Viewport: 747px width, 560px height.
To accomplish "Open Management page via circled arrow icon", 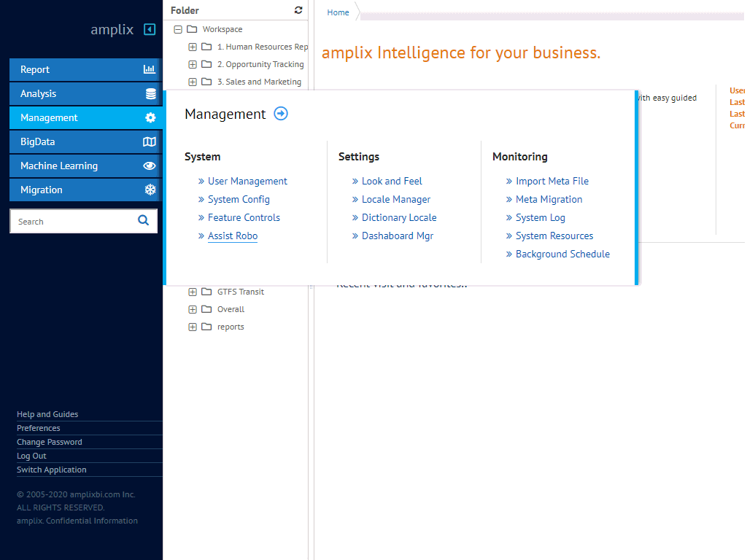I will coord(281,114).
